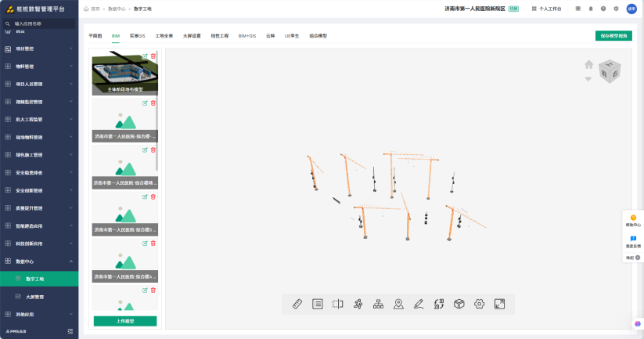Open 个人工作台 in the top bar

547,9
